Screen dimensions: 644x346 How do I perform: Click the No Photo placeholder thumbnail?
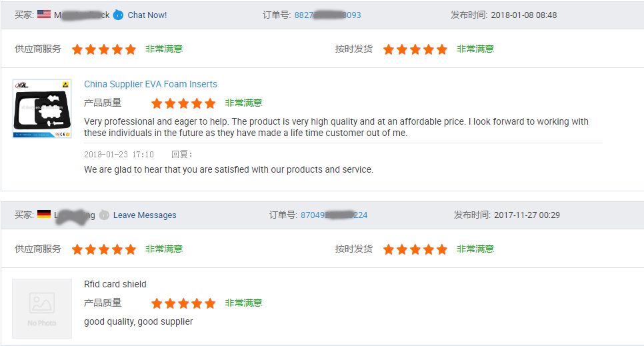click(42, 309)
